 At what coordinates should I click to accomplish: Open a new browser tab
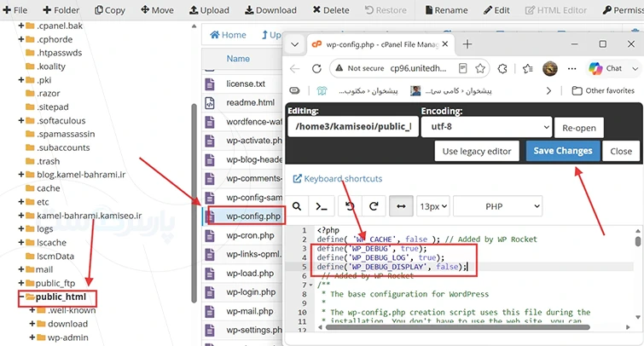click(x=467, y=44)
